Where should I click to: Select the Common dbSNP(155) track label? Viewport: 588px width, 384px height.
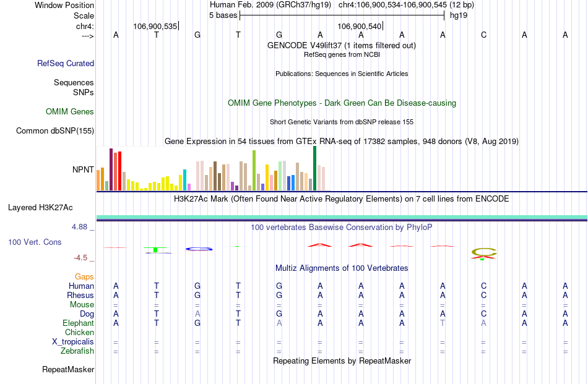[x=55, y=130]
